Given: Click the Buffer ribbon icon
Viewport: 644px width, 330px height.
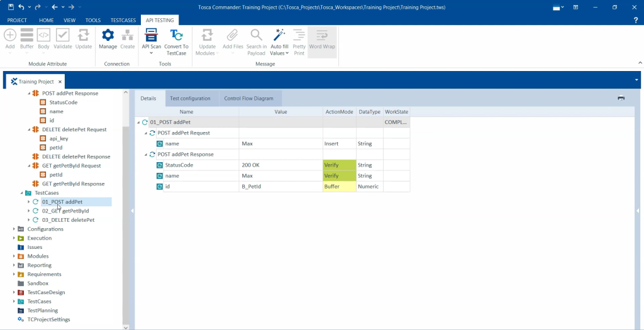Looking at the screenshot, I should tap(26, 35).
